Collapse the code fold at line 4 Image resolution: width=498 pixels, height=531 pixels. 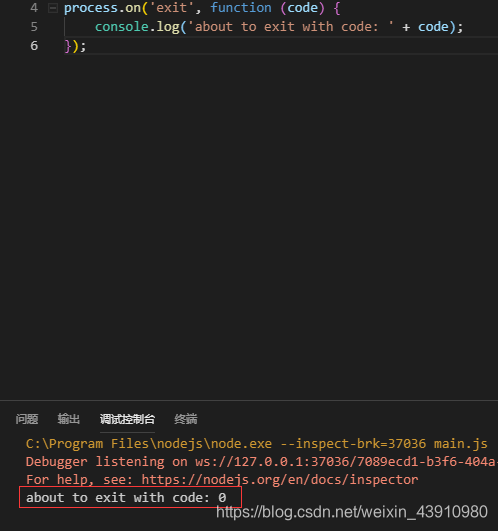point(53,8)
